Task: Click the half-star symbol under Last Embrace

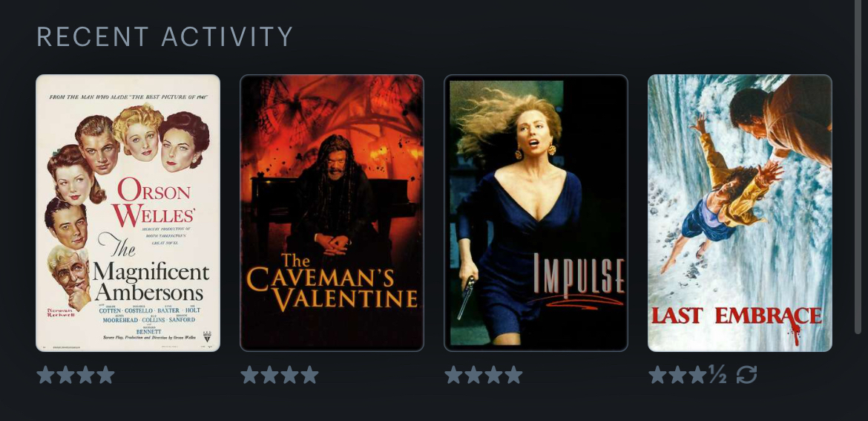Action: point(717,374)
